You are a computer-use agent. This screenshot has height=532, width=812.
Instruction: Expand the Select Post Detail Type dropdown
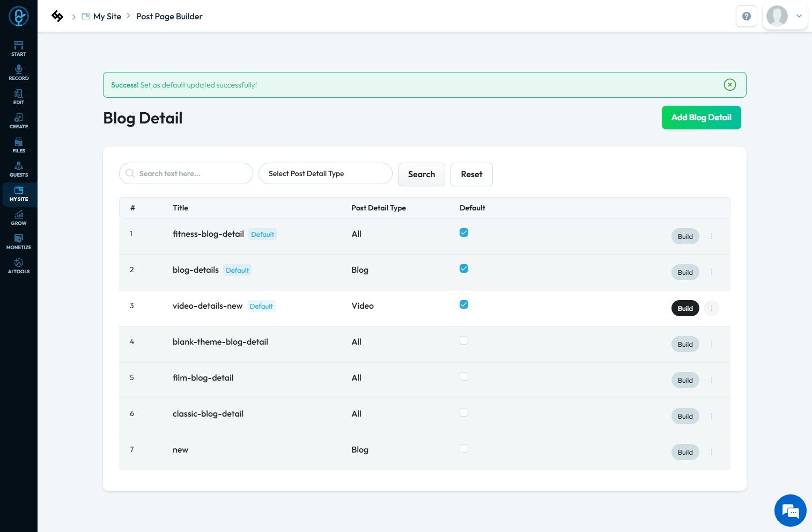click(325, 173)
